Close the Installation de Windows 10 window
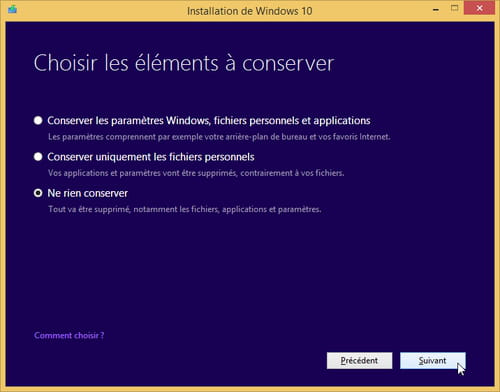500x392 pixels. click(x=479, y=8)
